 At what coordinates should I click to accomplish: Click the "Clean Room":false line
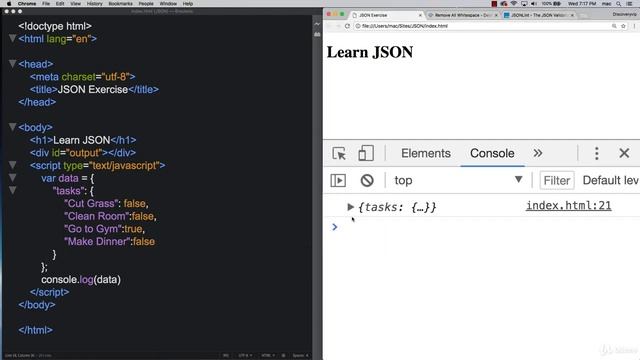coord(110,216)
